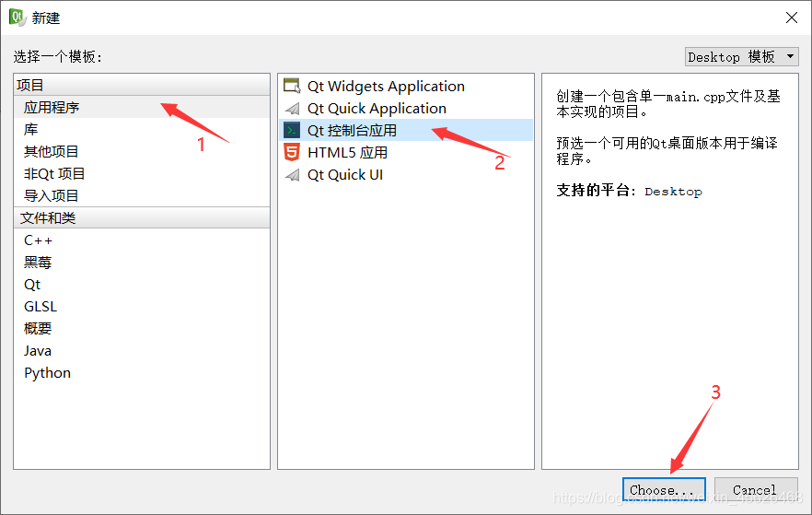Select C++ under 文件和类

coord(142,240)
